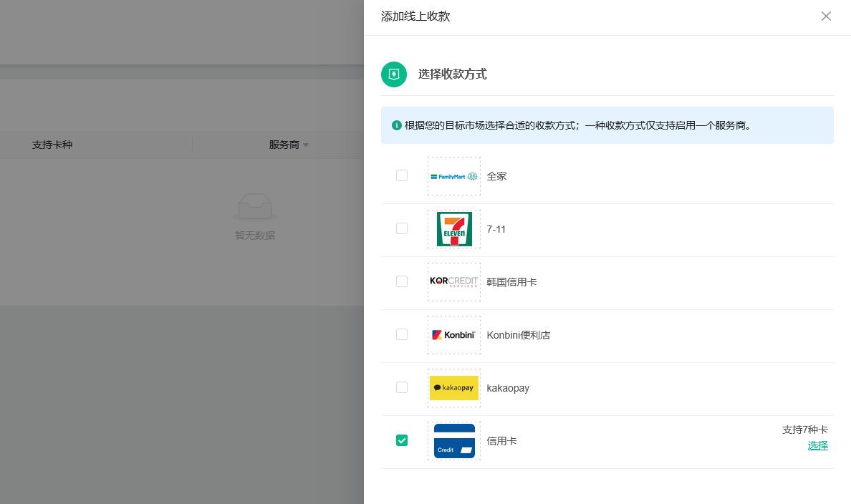Click the 信用卡 label text

point(501,441)
